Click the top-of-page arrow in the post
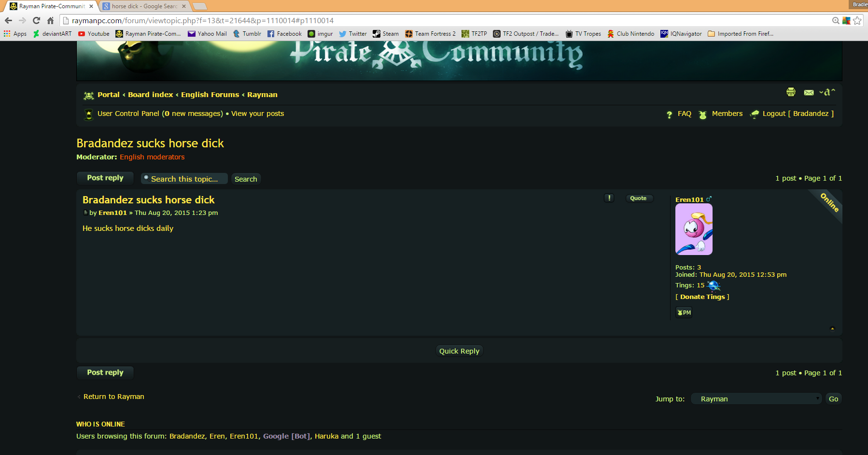 pos(832,328)
